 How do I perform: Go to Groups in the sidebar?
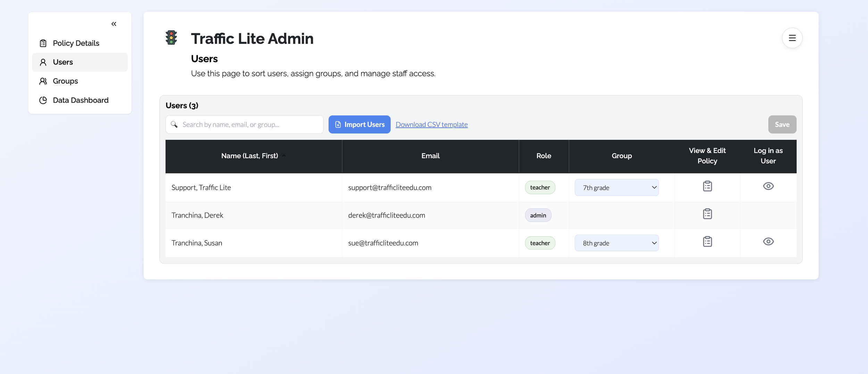[80, 81]
